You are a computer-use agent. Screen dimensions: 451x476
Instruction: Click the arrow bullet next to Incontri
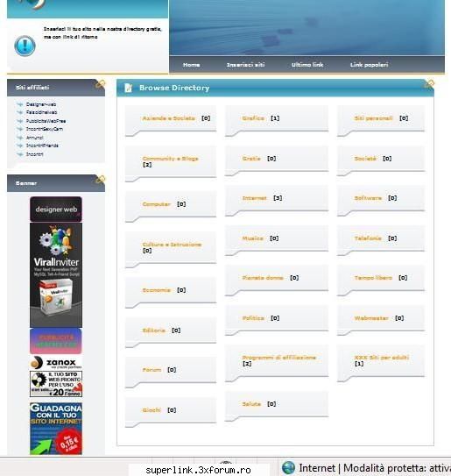click(x=20, y=154)
